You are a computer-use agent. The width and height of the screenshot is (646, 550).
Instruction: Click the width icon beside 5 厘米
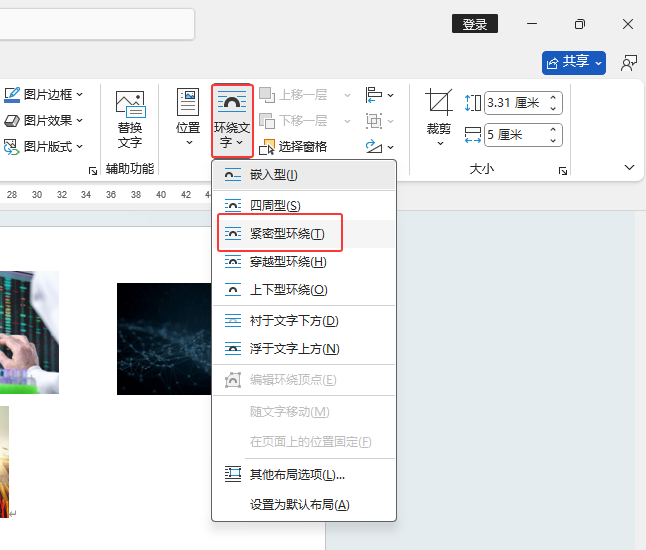coord(473,135)
